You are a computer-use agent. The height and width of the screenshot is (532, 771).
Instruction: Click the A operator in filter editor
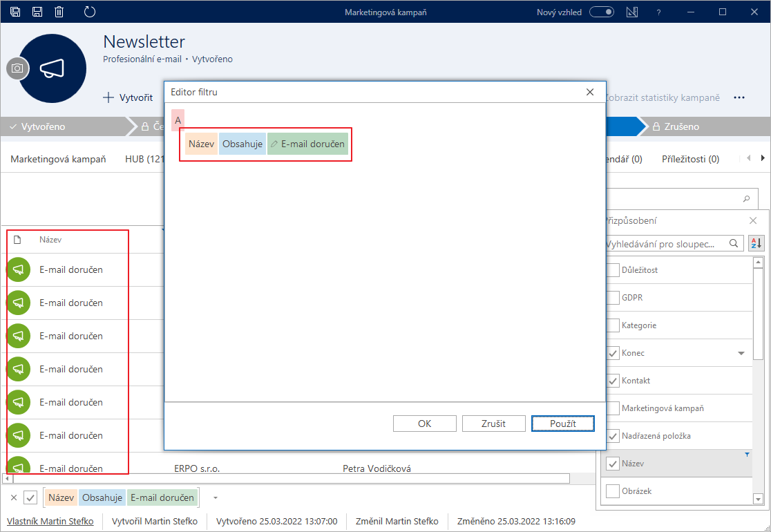click(178, 120)
